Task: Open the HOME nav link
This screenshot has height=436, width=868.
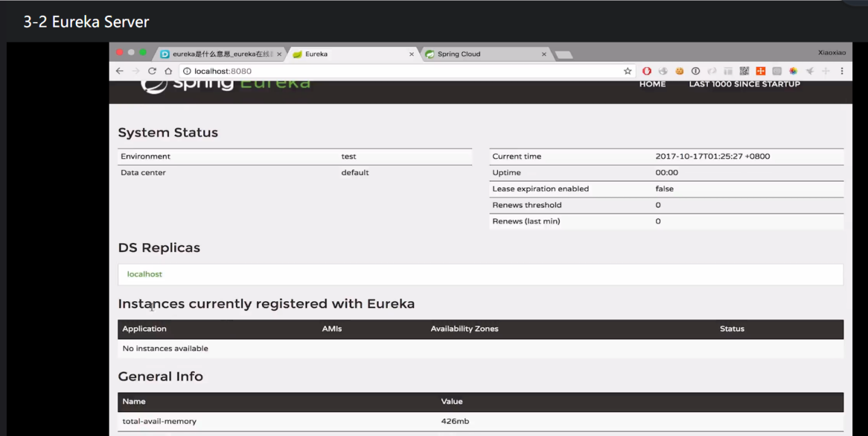Action: pyautogui.click(x=653, y=84)
